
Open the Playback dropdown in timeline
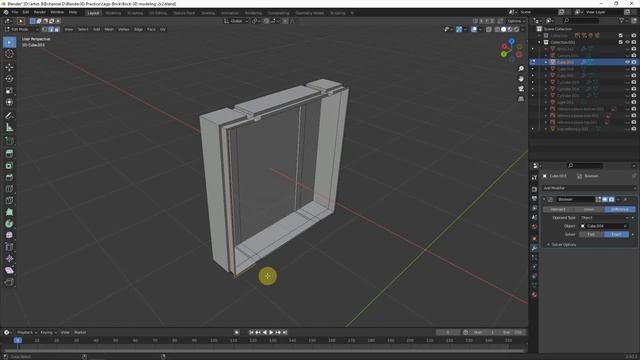pos(27,332)
